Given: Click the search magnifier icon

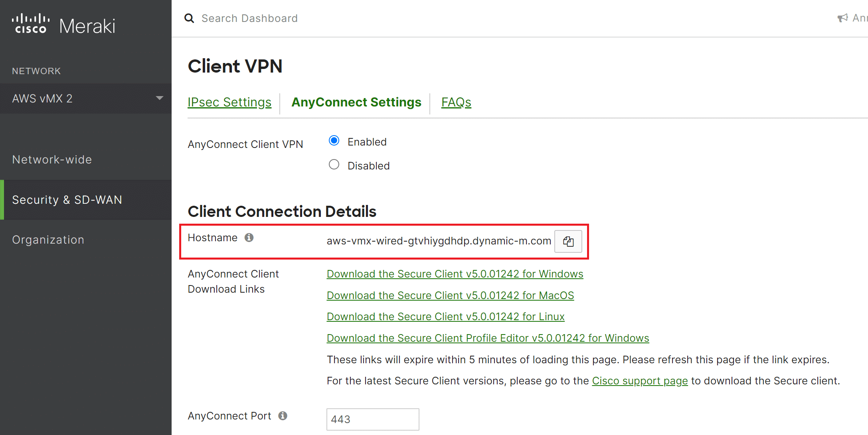Looking at the screenshot, I should [x=189, y=18].
